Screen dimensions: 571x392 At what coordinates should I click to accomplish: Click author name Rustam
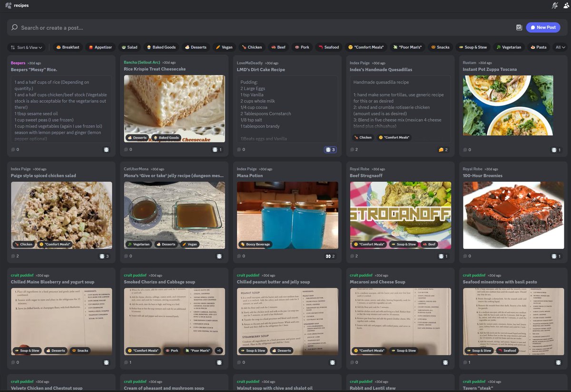(x=470, y=63)
